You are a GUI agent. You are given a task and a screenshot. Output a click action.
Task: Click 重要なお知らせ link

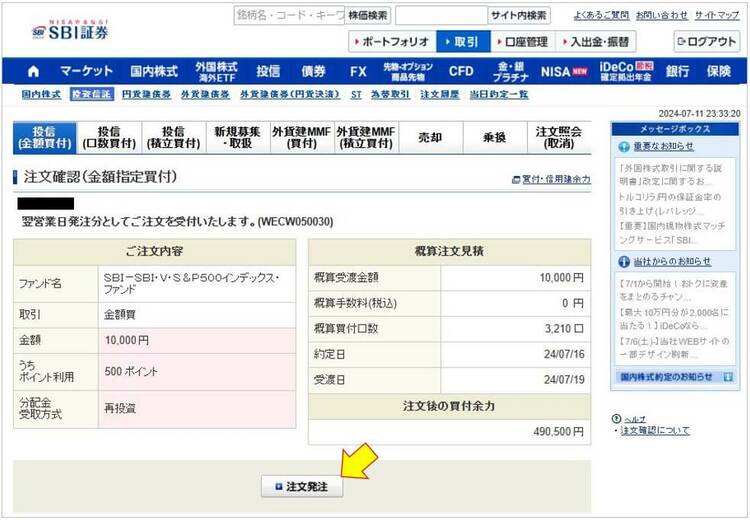(663, 146)
